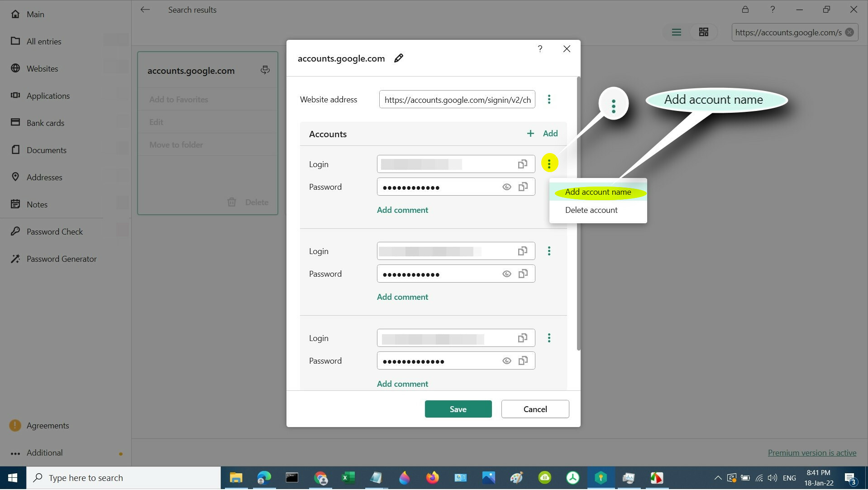Go to Websites category
This screenshot has width=868, height=490.
(x=34, y=68)
